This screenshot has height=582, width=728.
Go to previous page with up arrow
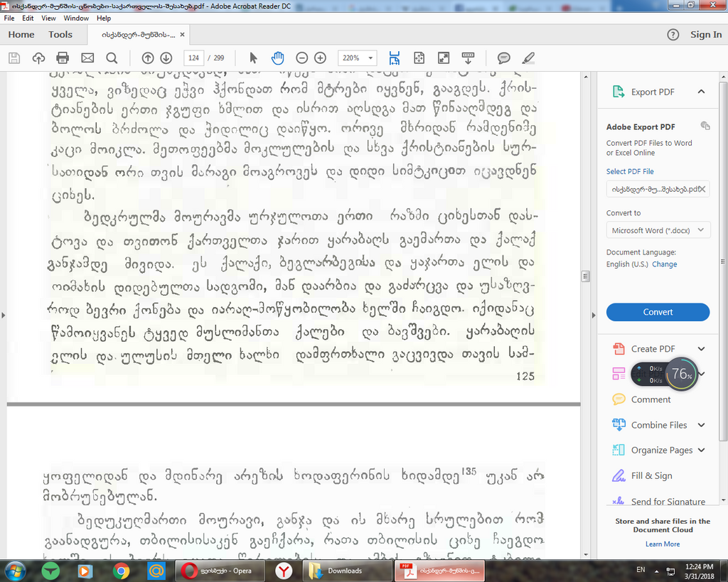click(148, 58)
